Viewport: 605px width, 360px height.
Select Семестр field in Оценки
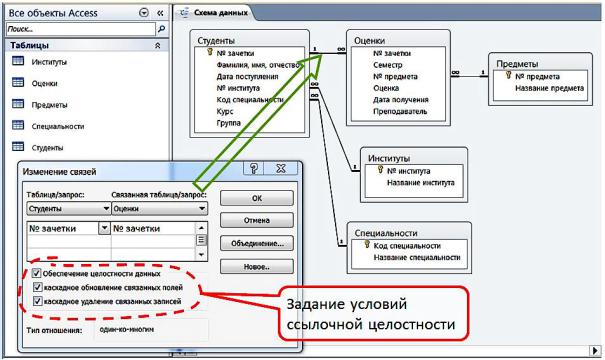coord(387,65)
